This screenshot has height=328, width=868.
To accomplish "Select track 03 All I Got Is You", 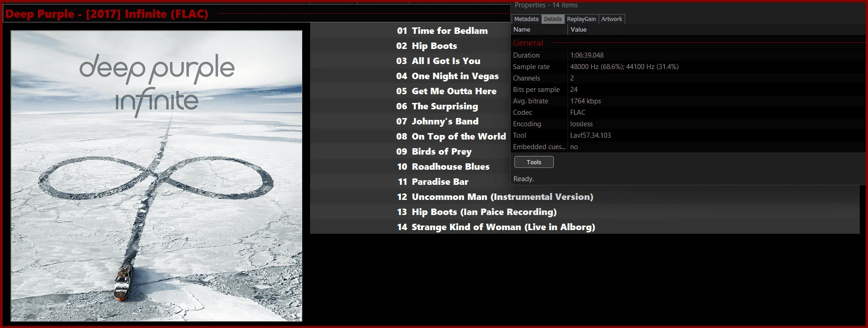I will click(438, 61).
